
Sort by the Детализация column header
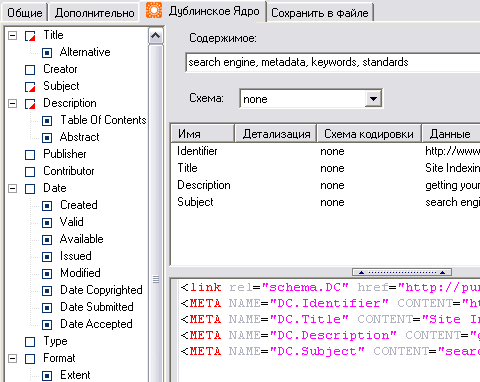click(x=276, y=134)
